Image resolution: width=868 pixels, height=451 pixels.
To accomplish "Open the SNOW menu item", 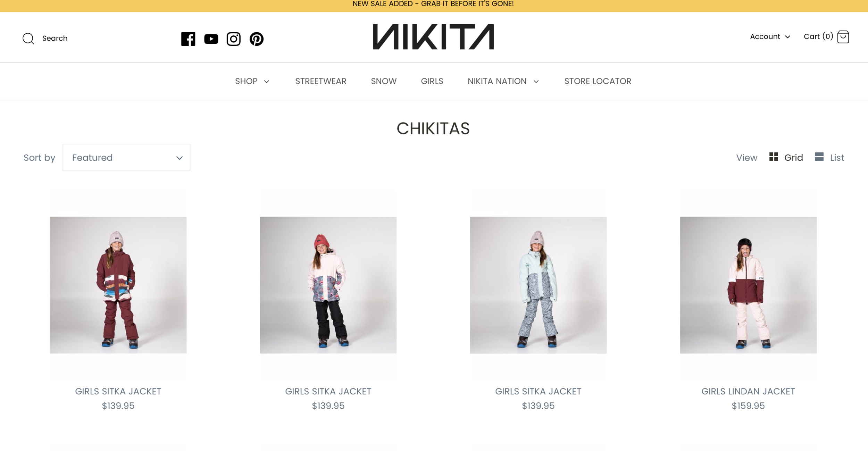I will pos(384,81).
